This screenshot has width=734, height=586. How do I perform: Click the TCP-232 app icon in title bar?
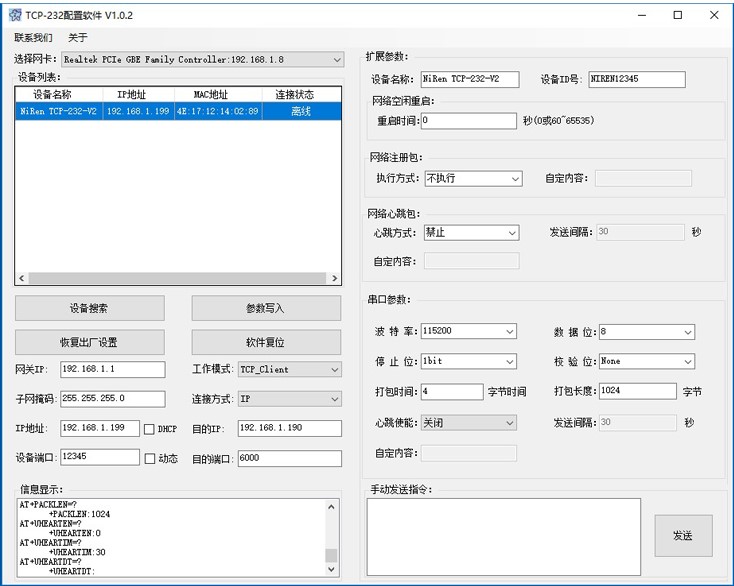tap(15, 15)
